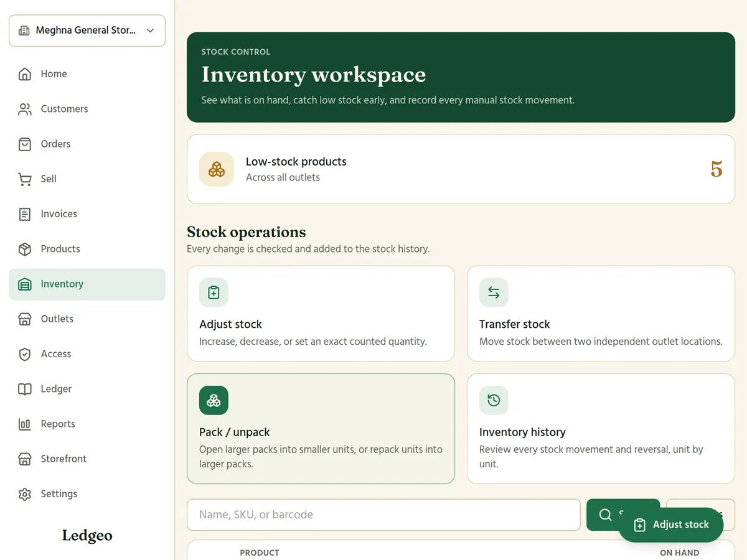
Task: Open the Access menu label
Action: click(x=56, y=354)
